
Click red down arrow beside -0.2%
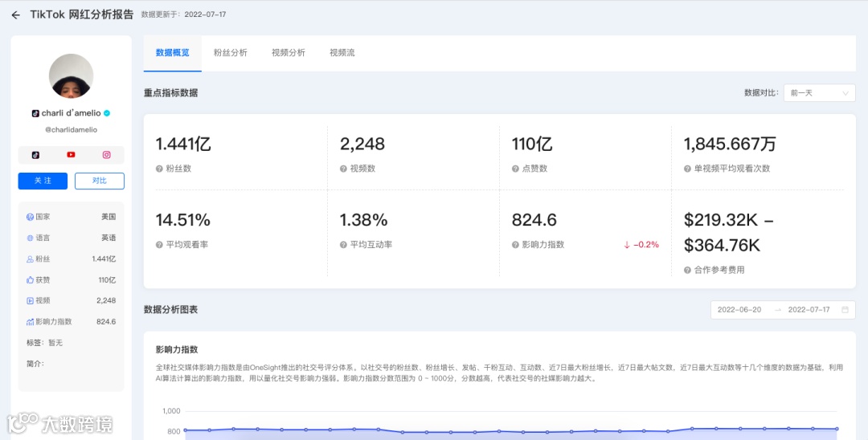tap(627, 245)
